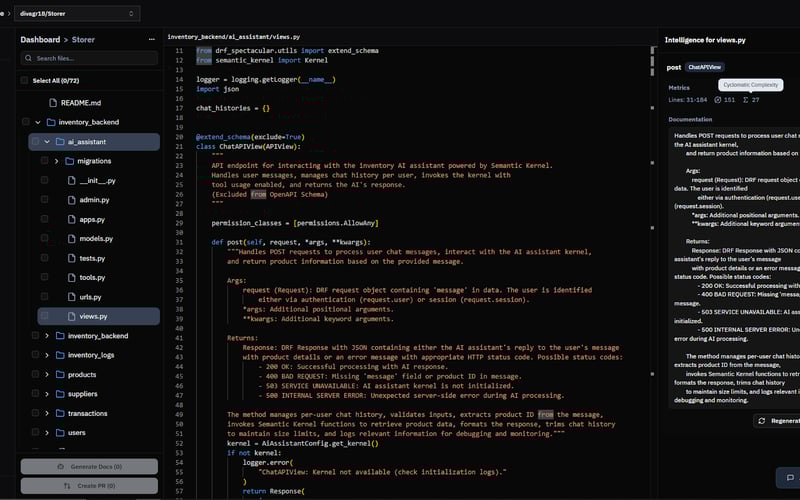Click 'permission_classes = [permissions.AllowAny]' code line

click(295, 223)
